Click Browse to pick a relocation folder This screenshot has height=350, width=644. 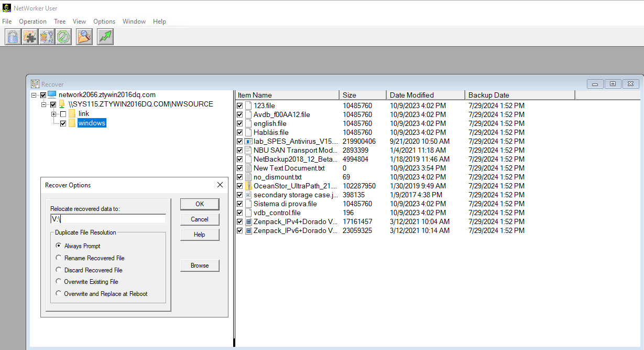coord(200,266)
